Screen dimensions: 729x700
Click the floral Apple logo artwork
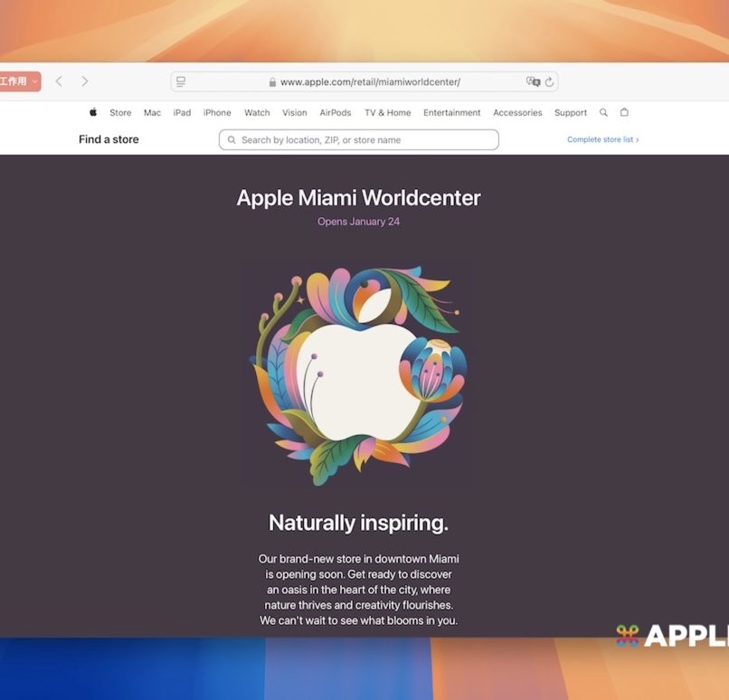point(358,375)
